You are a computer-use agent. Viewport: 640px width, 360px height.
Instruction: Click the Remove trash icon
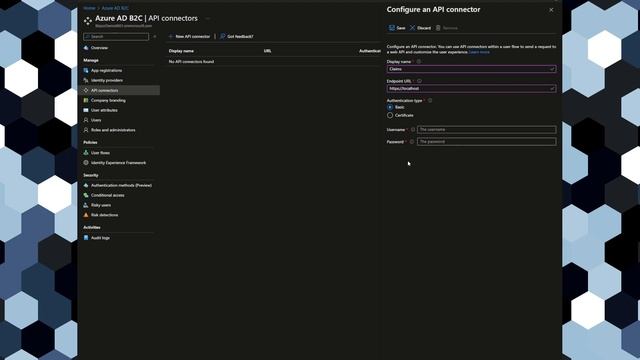[x=438, y=28]
